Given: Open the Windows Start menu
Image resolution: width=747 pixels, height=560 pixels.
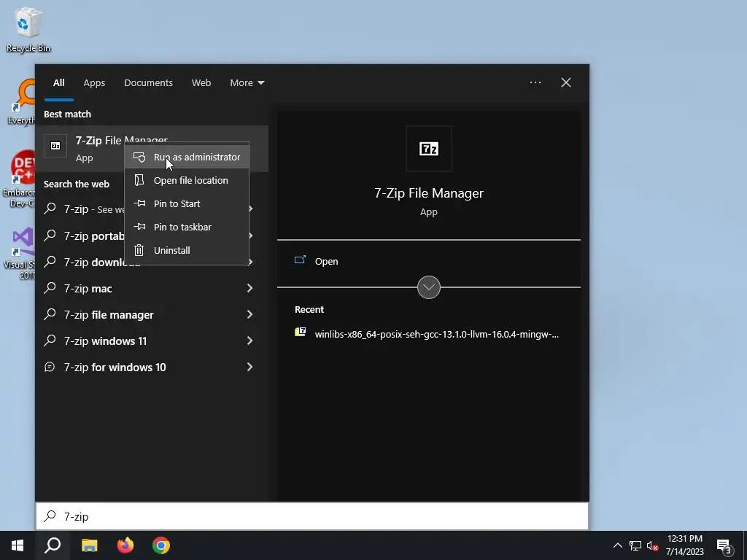Looking at the screenshot, I should point(18,545).
